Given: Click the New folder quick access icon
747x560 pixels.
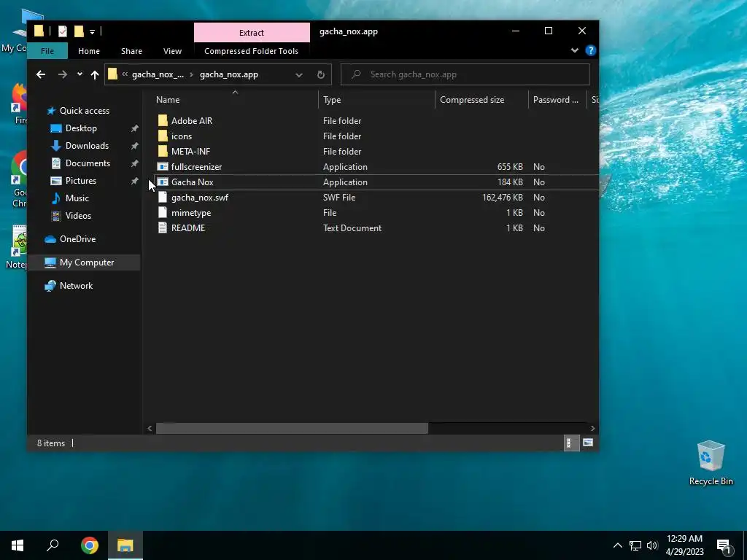Looking at the screenshot, I should (79, 31).
